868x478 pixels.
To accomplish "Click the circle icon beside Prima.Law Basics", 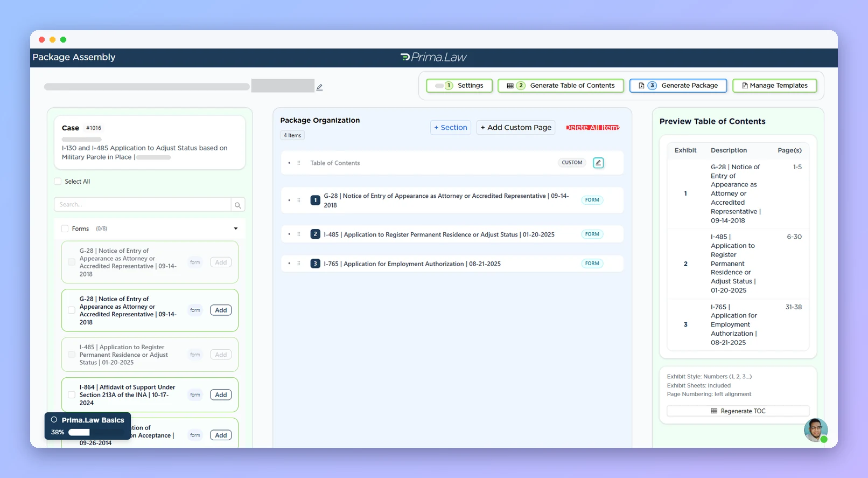I will 54,420.
